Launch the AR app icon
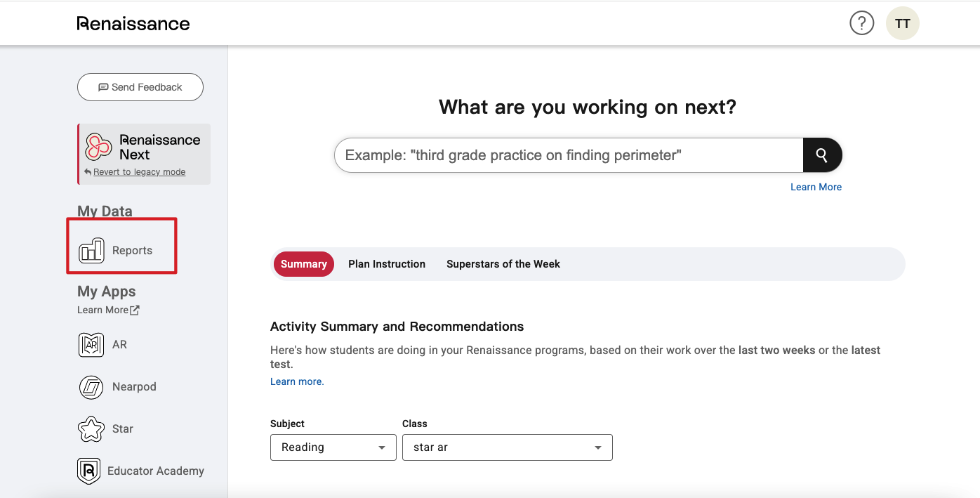The height and width of the screenshot is (498, 980). point(91,345)
